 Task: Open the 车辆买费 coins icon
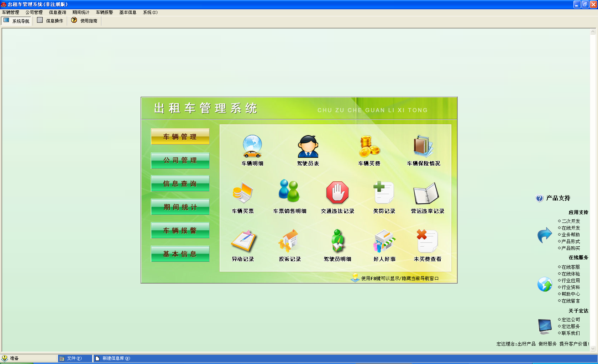coord(369,146)
